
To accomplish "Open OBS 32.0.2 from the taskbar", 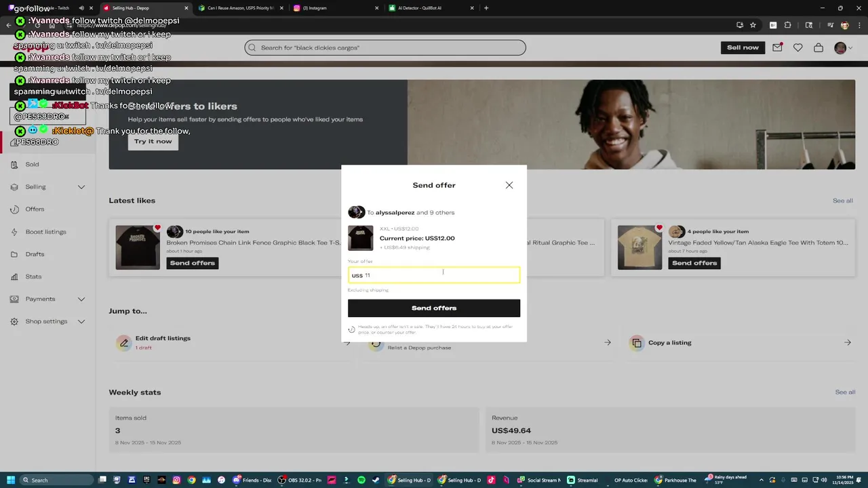I will [300, 480].
